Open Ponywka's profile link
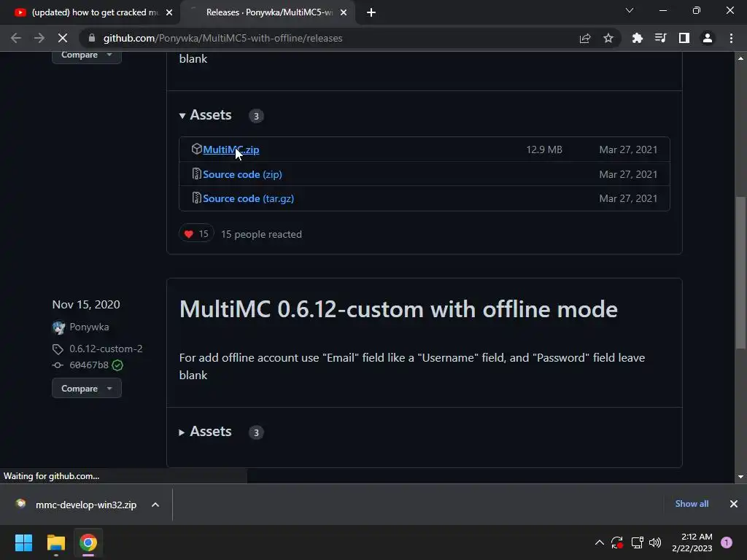 click(89, 327)
